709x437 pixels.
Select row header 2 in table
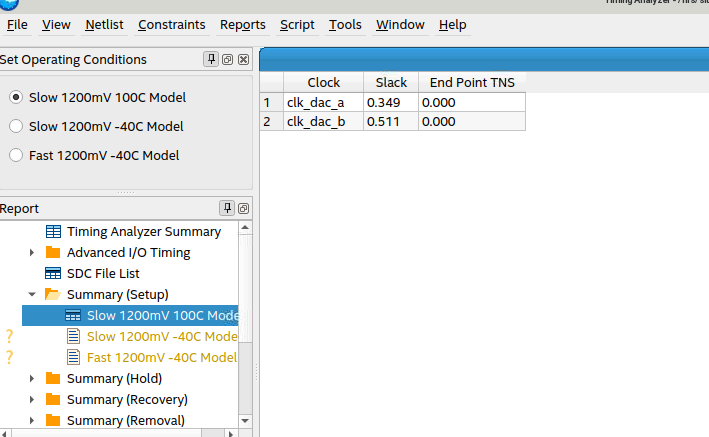point(272,121)
